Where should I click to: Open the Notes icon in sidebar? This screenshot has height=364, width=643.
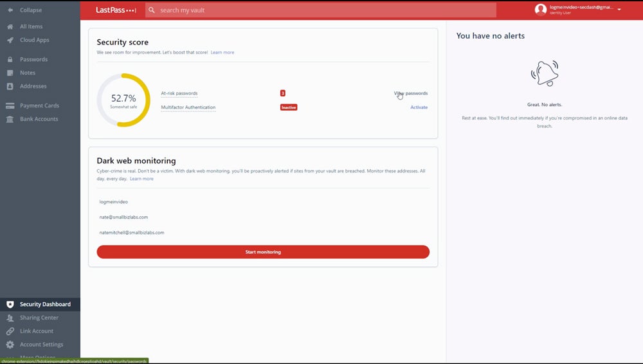click(x=10, y=73)
